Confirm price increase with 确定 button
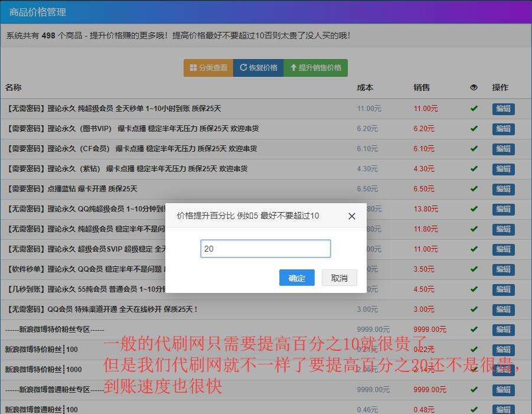This screenshot has height=414, width=532. (296, 278)
